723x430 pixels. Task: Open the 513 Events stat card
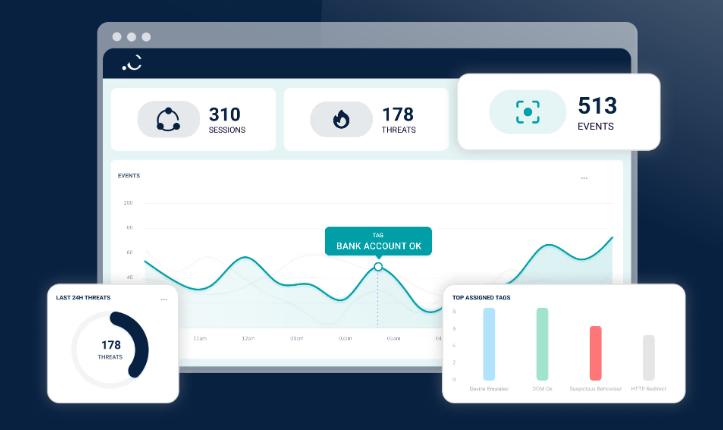click(x=558, y=112)
